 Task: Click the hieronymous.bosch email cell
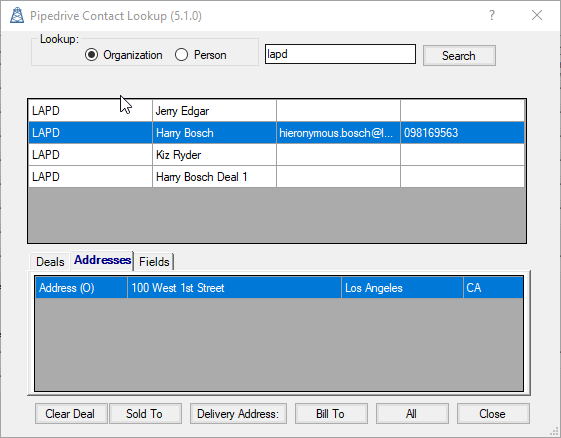pos(338,133)
